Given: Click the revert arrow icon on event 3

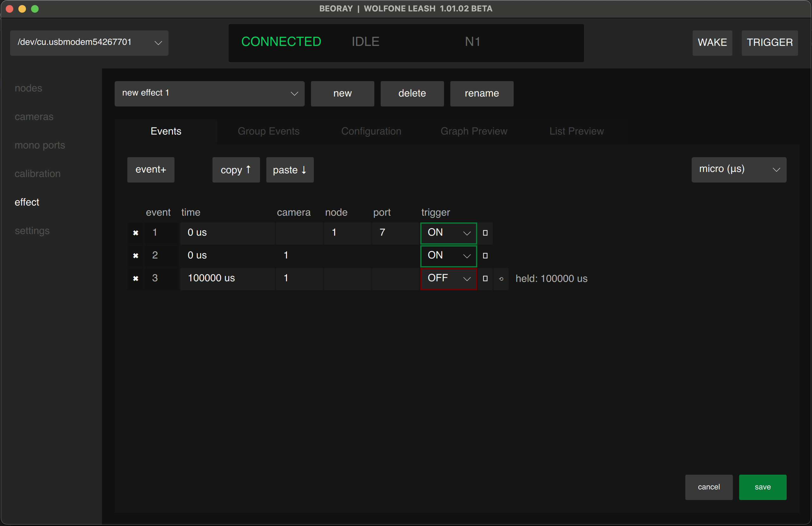Looking at the screenshot, I should tap(501, 279).
